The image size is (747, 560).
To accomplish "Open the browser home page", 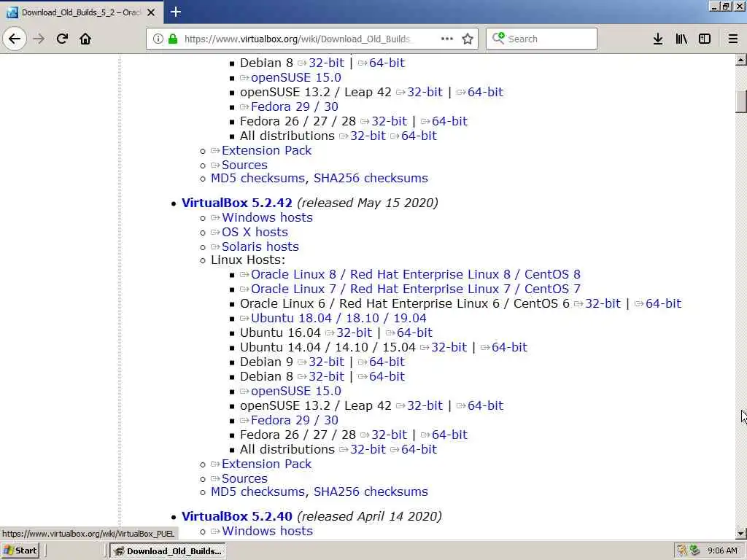I will (85, 39).
